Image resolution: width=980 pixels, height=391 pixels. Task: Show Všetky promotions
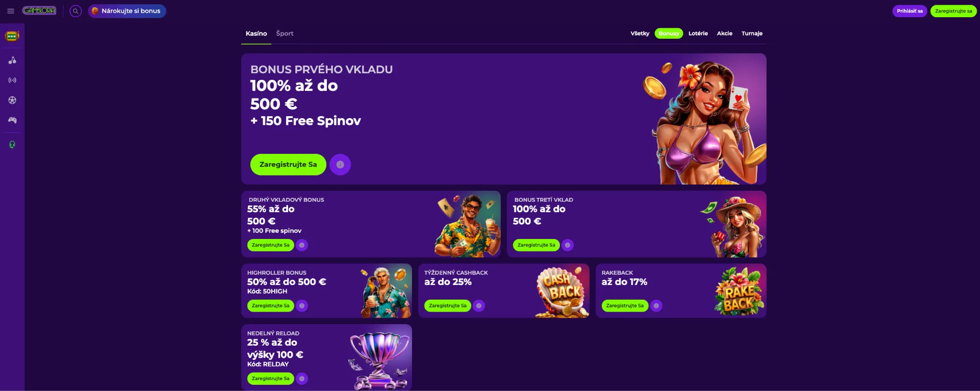pos(640,33)
